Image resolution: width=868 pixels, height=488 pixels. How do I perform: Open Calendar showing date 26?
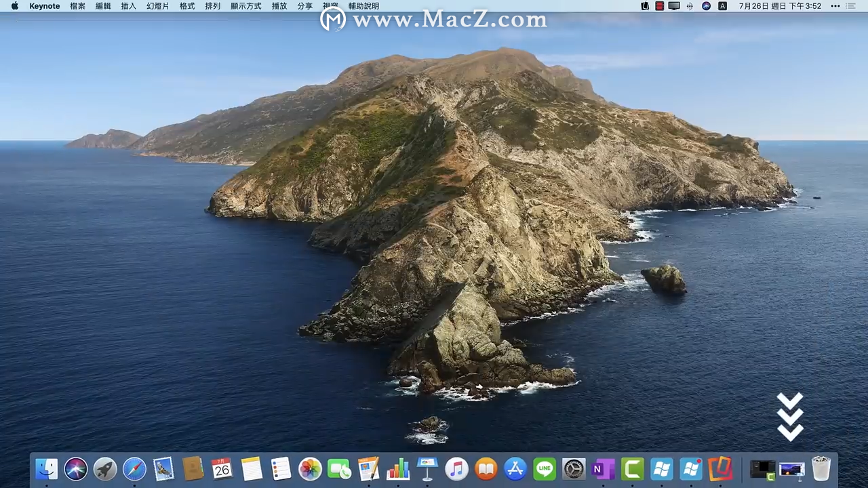coord(222,468)
